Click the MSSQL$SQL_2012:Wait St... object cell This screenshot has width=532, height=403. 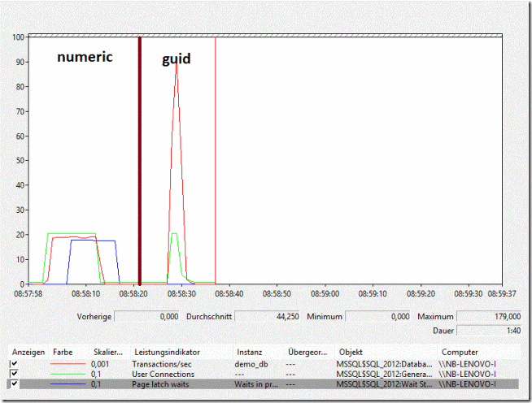385,384
